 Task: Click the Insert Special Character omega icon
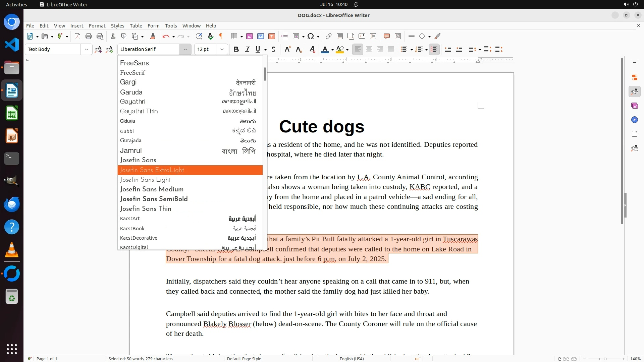pos(311,36)
